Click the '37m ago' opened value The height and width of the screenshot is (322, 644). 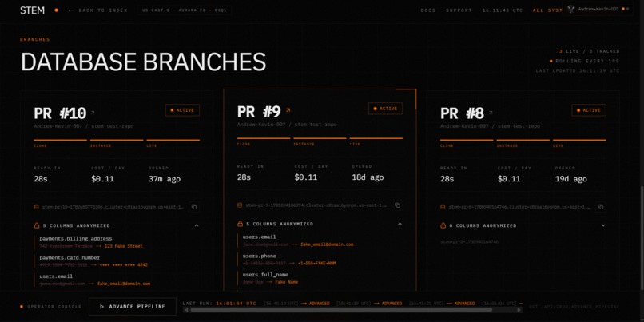tap(165, 179)
